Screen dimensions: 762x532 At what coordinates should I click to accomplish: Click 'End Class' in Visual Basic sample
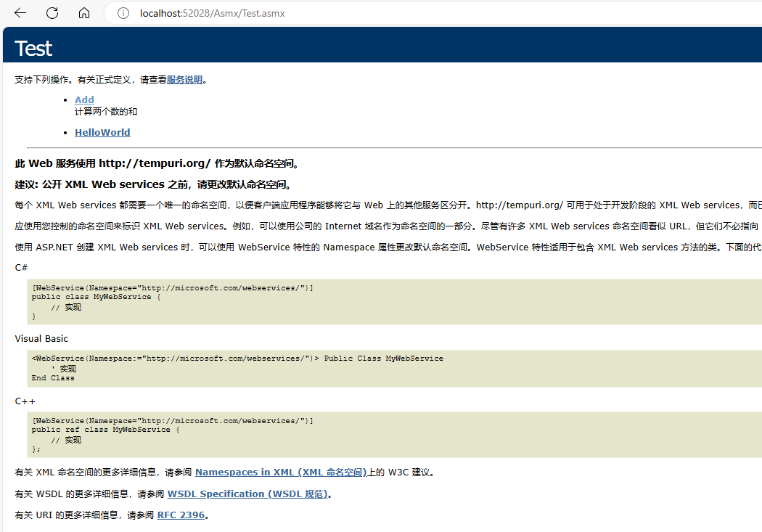click(x=53, y=378)
